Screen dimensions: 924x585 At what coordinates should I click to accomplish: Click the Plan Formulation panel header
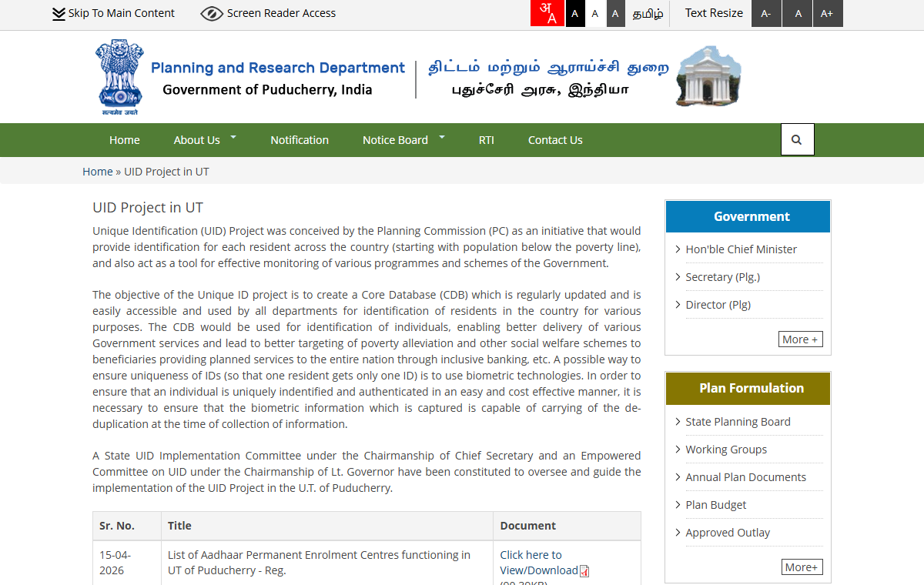tap(748, 388)
